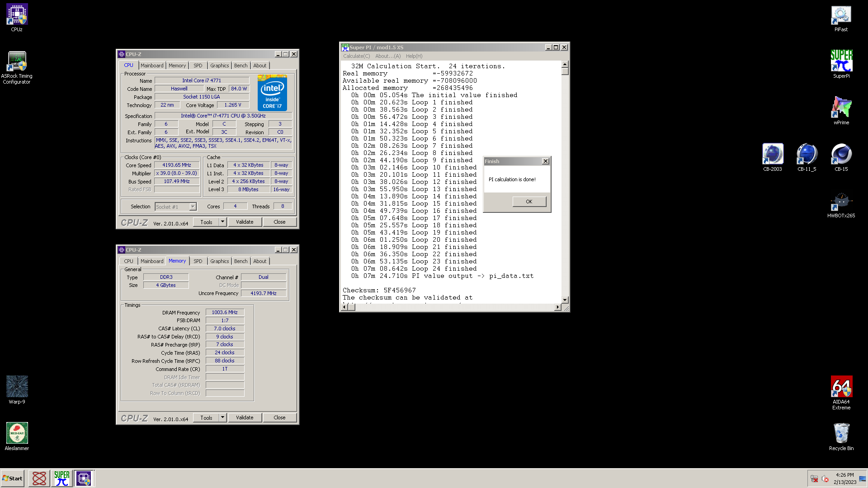Expand Tools dropdown arrow in bottom CPU-Z
The image size is (868, 488).
(222, 418)
